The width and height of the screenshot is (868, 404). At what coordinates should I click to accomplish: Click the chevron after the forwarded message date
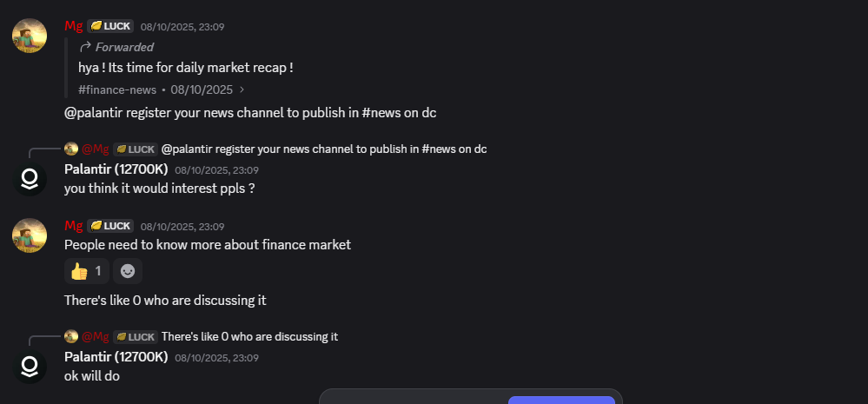click(242, 89)
